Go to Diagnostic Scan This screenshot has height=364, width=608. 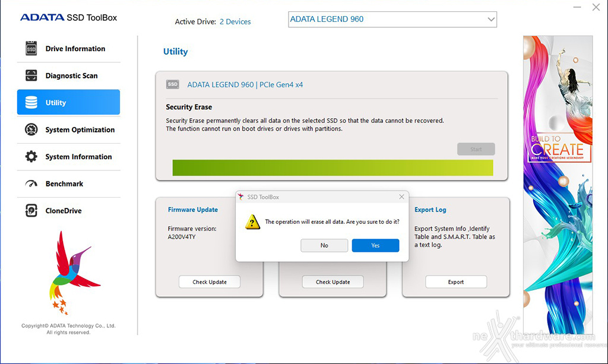(x=69, y=75)
